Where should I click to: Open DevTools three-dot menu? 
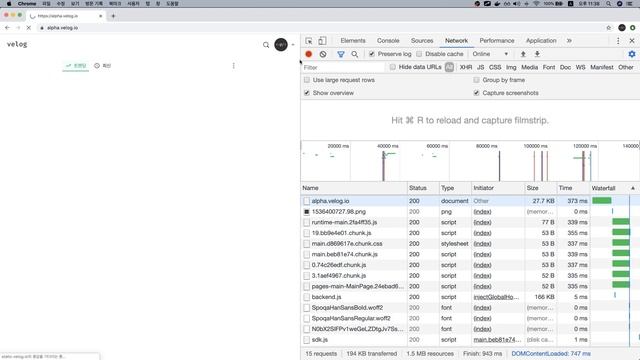(x=618, y=41)
